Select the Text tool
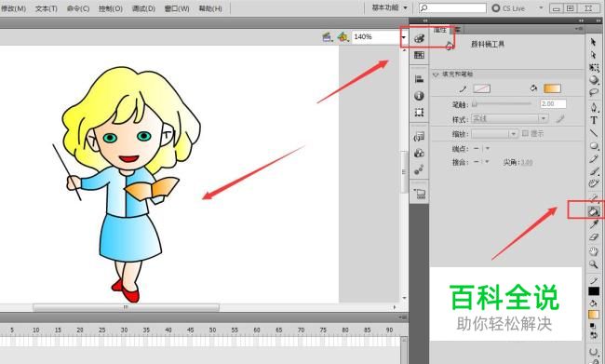Screen dimensions: 605x364 tap(594, 120)
